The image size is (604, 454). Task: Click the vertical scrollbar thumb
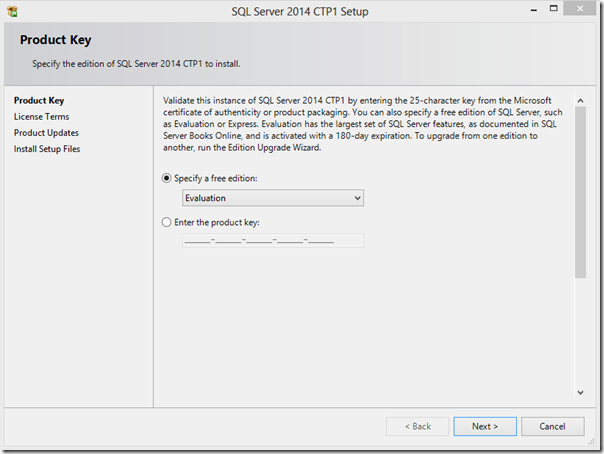point(581,192)
